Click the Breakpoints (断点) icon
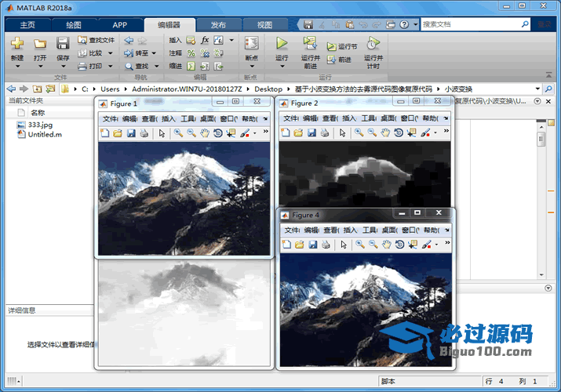 click(x=252, y=44)
